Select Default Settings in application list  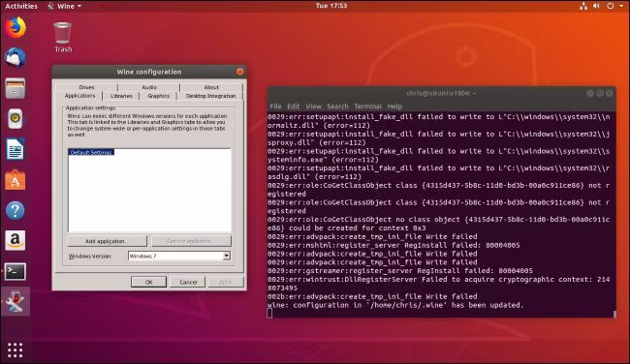(x=91, y=153)
